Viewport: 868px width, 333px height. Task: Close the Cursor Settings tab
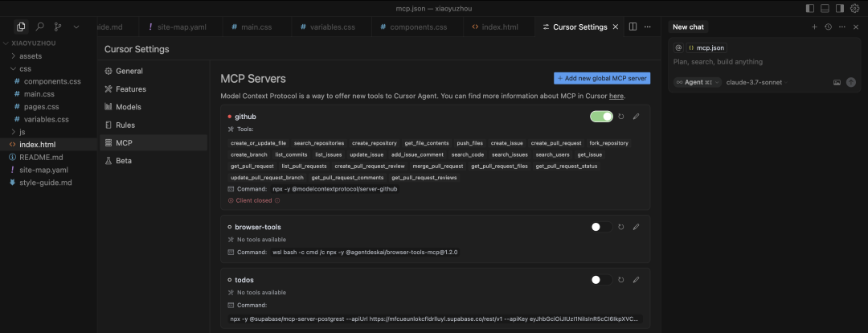[616, 27]
